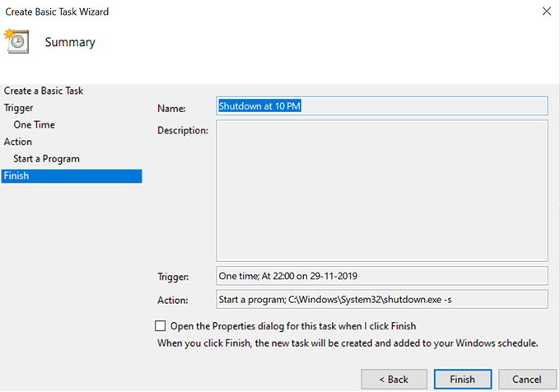Close the Create Basic Task Wizard window

click(546, 12)
